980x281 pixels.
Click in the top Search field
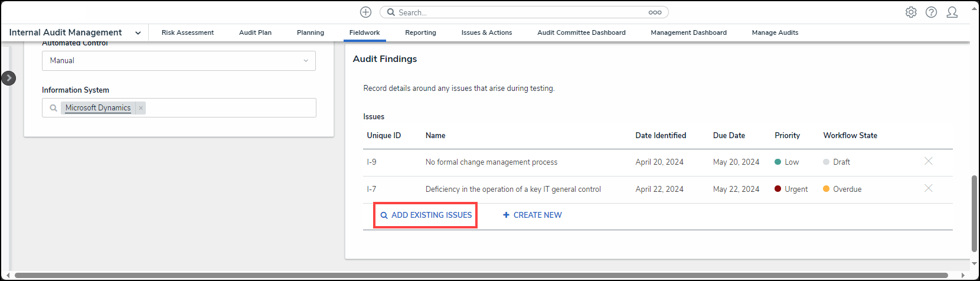pyautogui.click(x=520, y=12)
